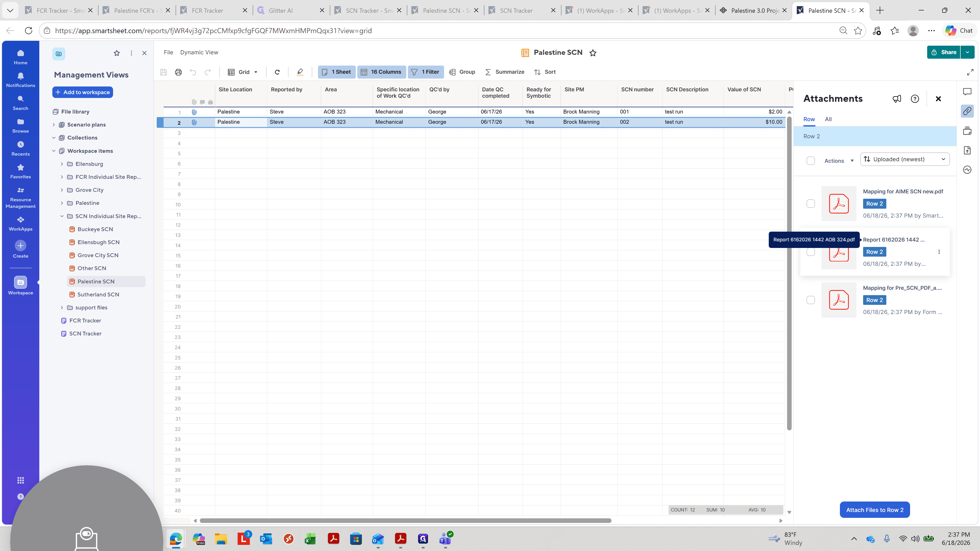
Task: Check the Mapping for Pre_SCN_PDF attachment checkbox
Action: tap(811, 300)
